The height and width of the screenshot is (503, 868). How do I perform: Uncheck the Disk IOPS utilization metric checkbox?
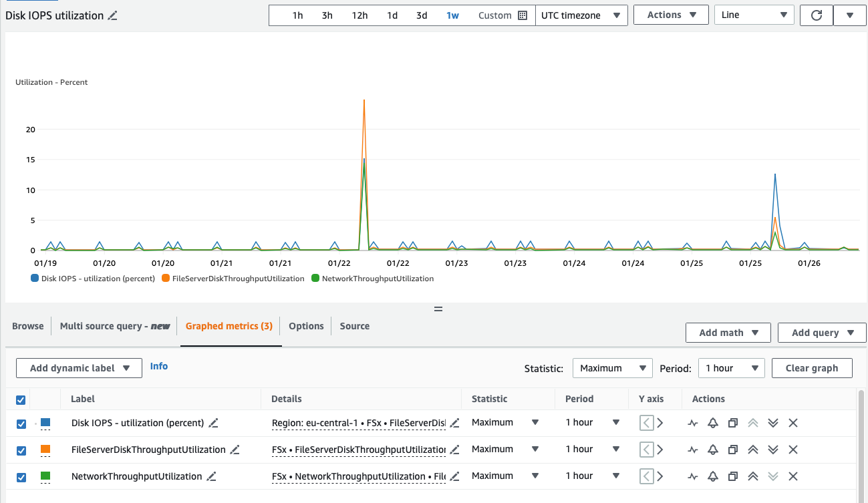point(21,424)
